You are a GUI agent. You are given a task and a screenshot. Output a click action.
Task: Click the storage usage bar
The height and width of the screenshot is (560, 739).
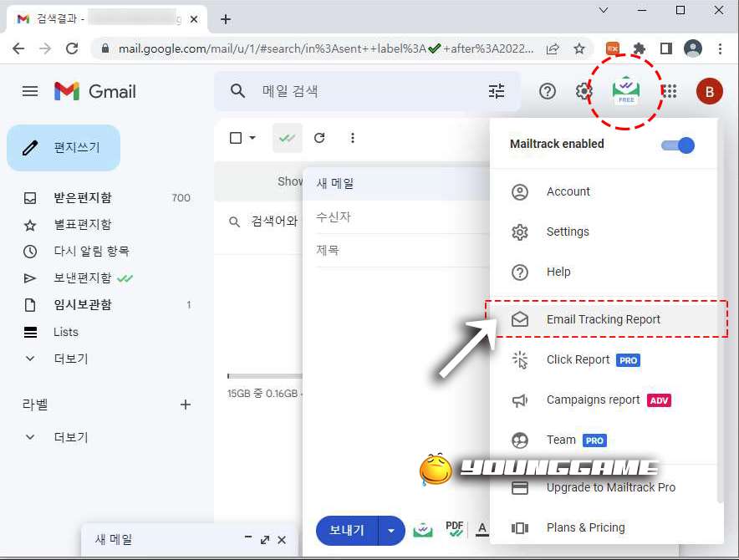[264, 376]
